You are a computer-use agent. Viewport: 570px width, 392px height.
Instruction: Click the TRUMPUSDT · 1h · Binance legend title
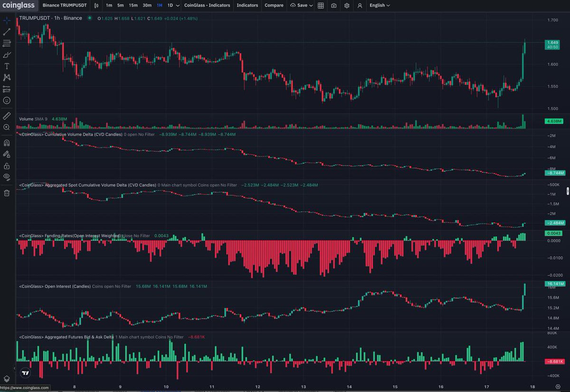50,18
